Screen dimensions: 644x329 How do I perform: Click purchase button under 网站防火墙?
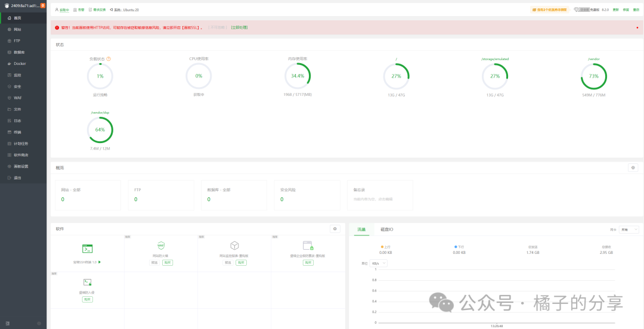(x=168, y=262)
